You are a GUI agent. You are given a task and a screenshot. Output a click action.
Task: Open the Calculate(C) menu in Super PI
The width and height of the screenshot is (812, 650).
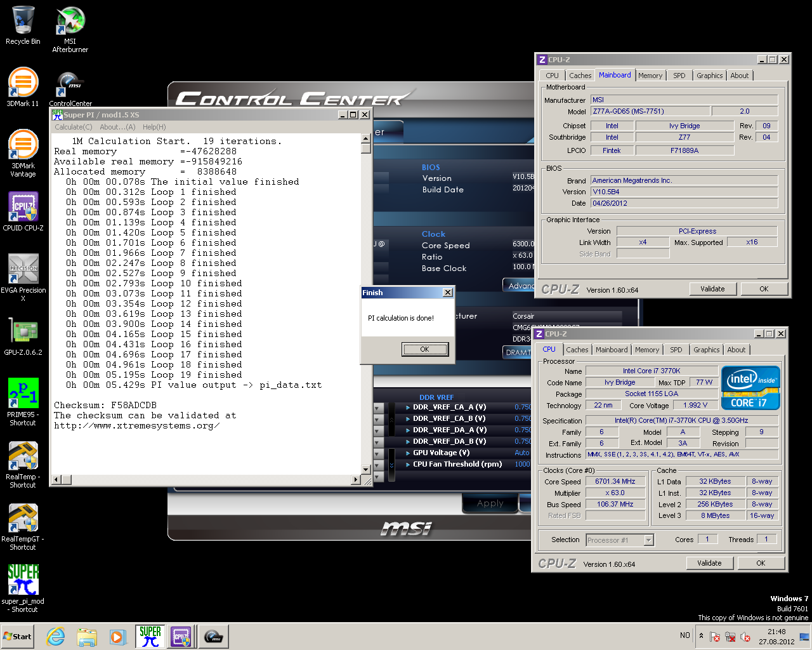[74, 127]
